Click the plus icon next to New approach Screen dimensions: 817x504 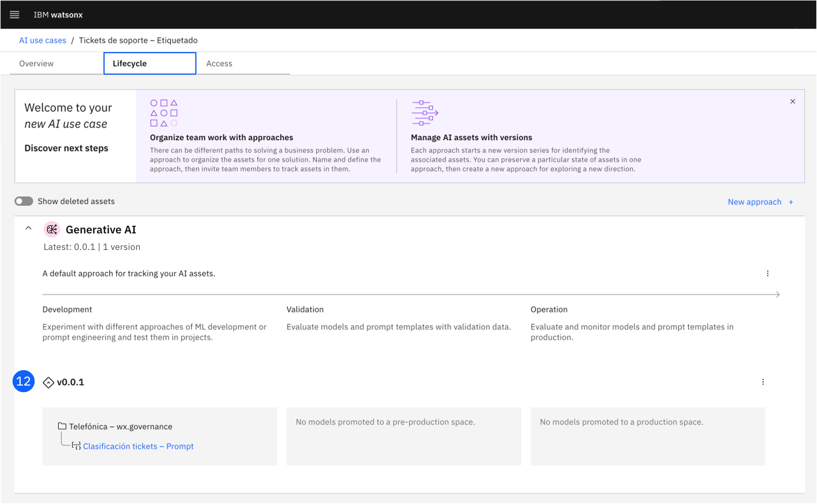pos(791,202)
